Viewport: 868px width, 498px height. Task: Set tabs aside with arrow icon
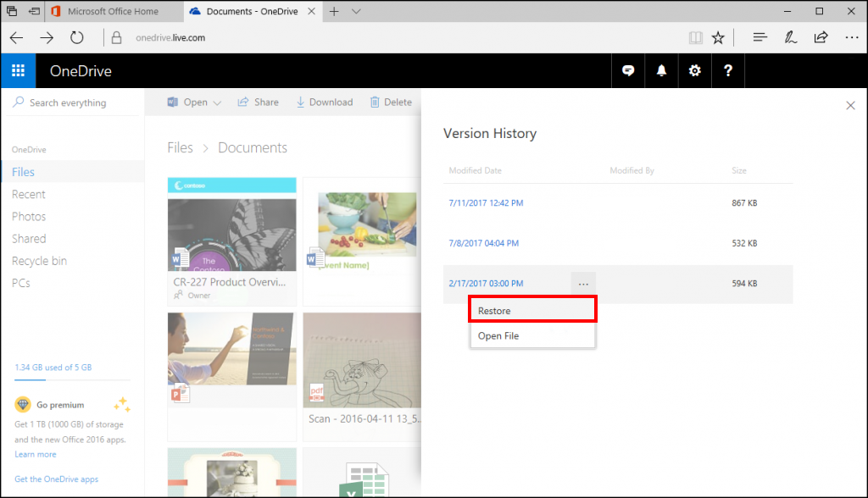tap(34, 10)
